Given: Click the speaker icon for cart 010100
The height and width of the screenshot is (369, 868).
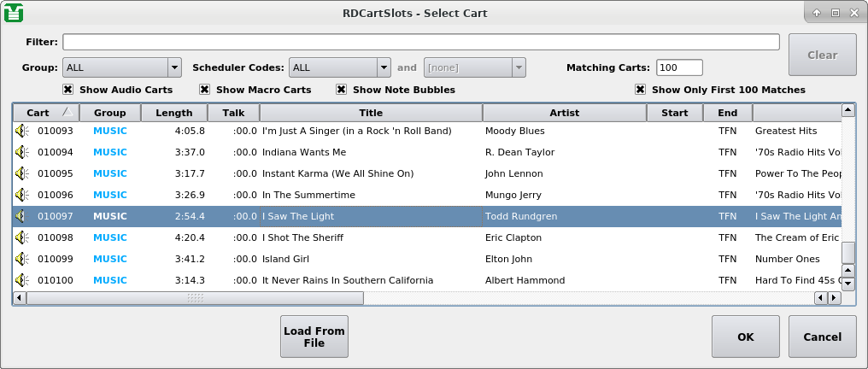Looking at the screenshot, I should click(x=21, y=281).
